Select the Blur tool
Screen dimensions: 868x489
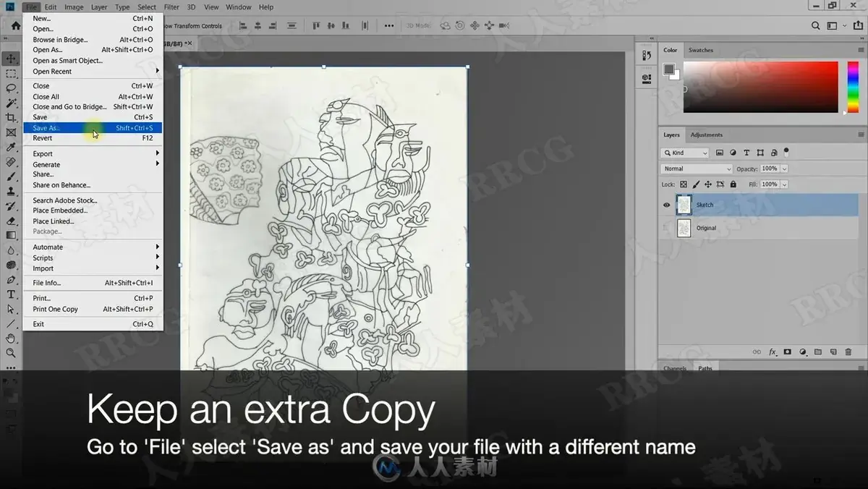(x=11, y=250)
